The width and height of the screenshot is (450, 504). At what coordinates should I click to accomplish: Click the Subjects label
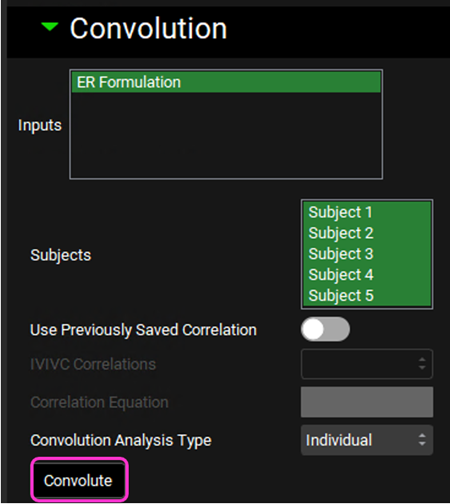[61, 256]
